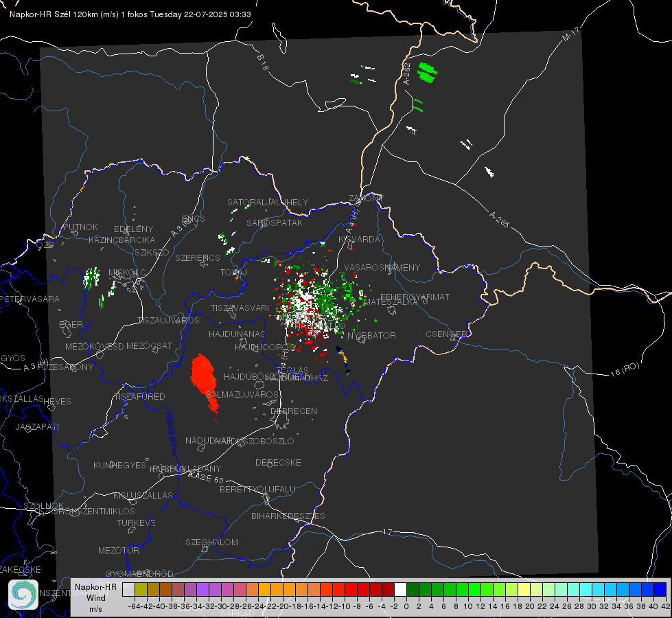
Task: Click the CSENGER city label
Action: coord(446,334)
